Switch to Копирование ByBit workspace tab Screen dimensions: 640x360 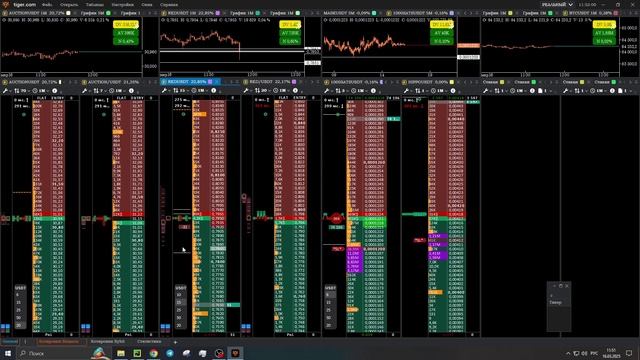pyautogui.click(x=108, y=342)
